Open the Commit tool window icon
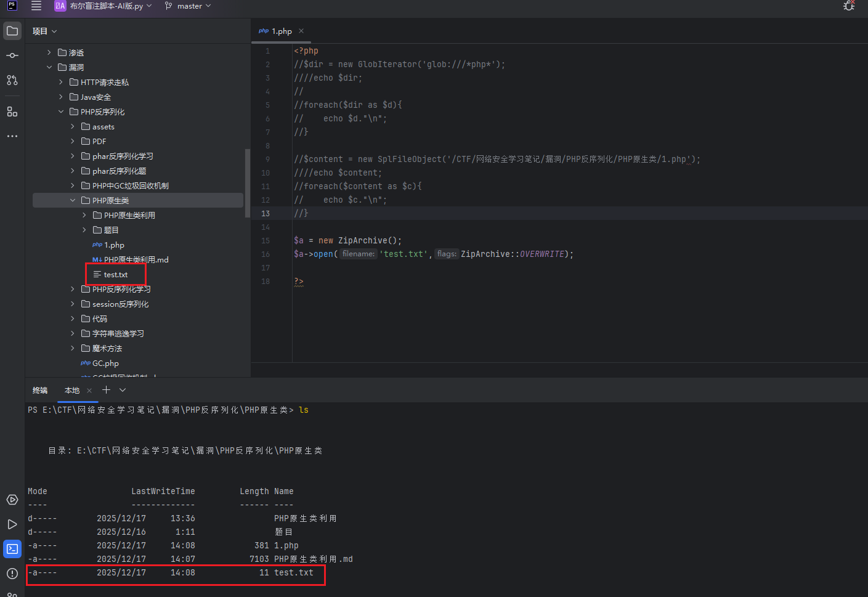Viewport: 868px width, 597px height. pyautogui.click(x=12, y=55)
